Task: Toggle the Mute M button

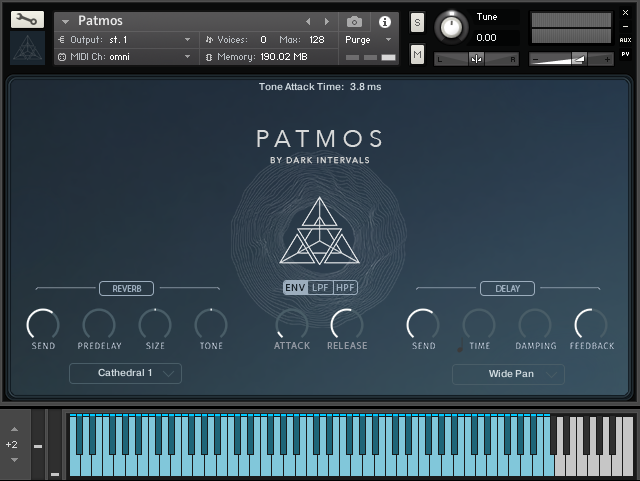Action: (x=417, y=54)
